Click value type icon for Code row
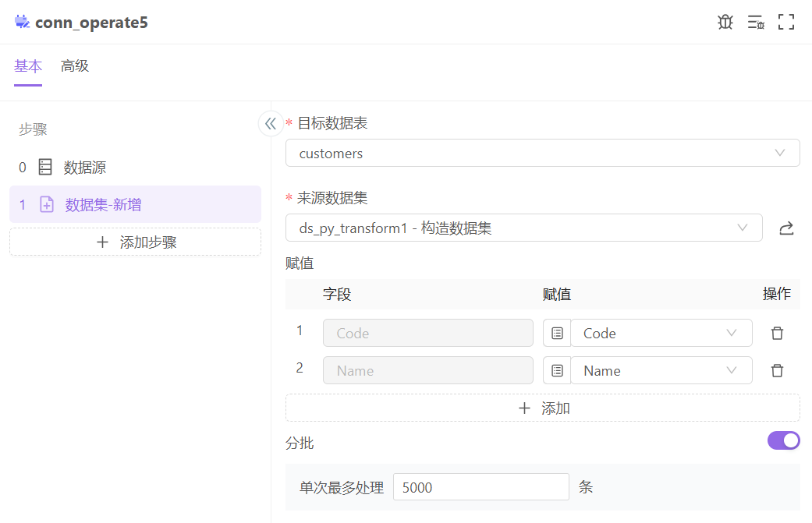The width and height of the screenshot is (812, 523). coord(557,333)
